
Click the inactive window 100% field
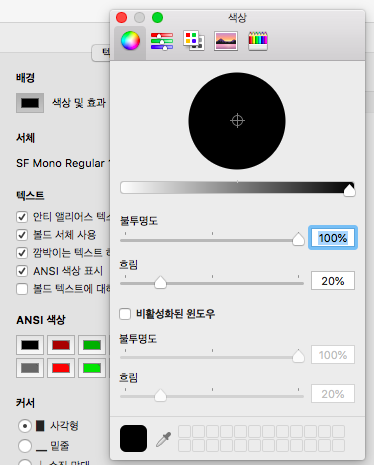point(333,355)
